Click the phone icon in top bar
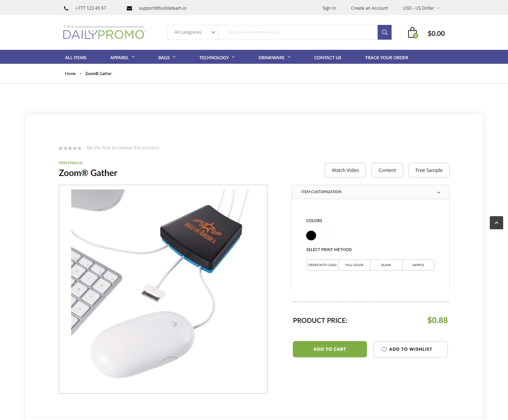The image size is (508, 420). click(x=66, y=8)
